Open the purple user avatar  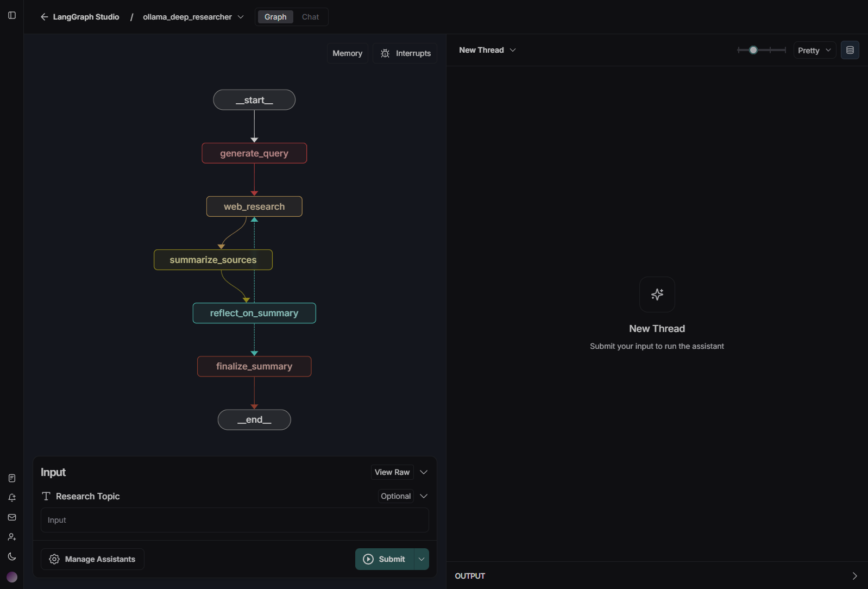(12, 577)
